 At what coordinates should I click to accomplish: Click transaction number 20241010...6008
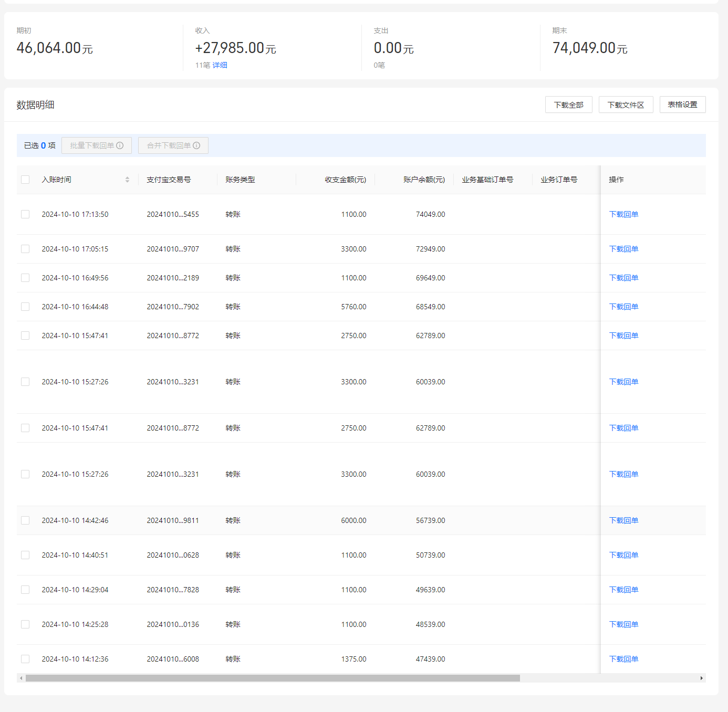tap(173, 659)
